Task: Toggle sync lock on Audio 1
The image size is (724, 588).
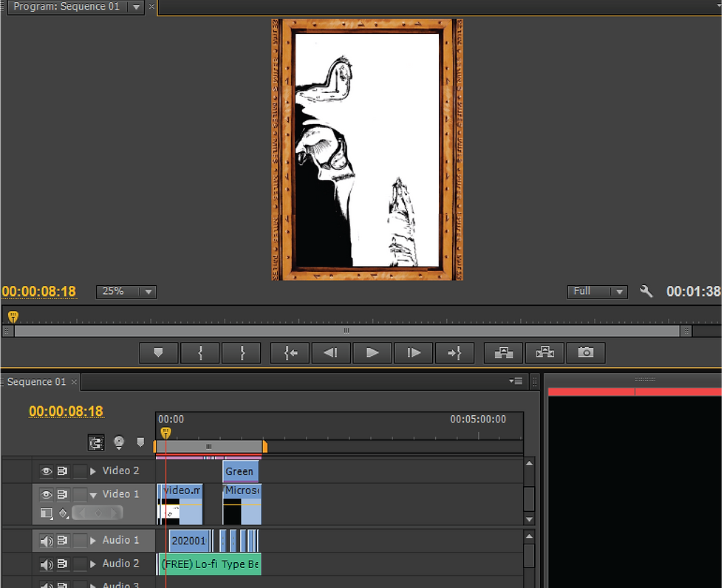Action: 62,541
